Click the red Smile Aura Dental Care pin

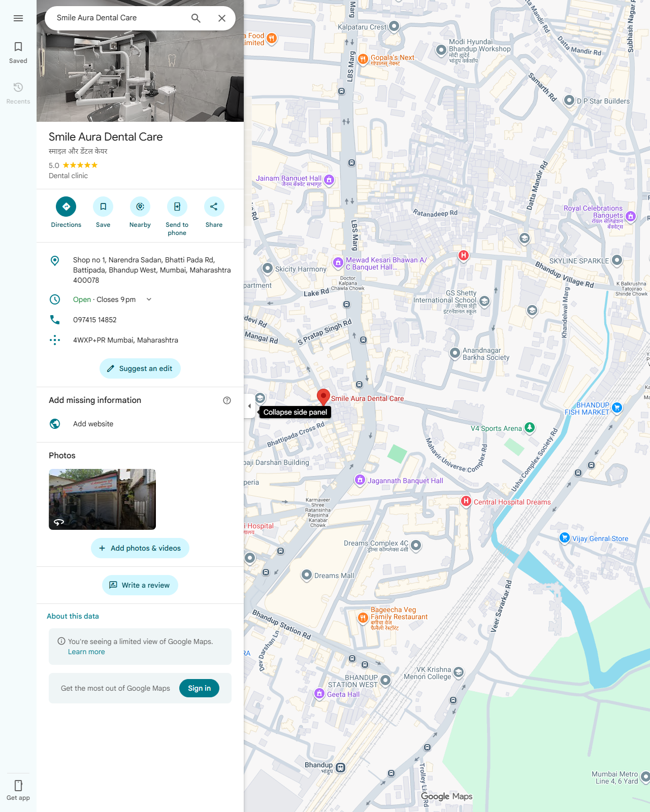click(323, 397)
